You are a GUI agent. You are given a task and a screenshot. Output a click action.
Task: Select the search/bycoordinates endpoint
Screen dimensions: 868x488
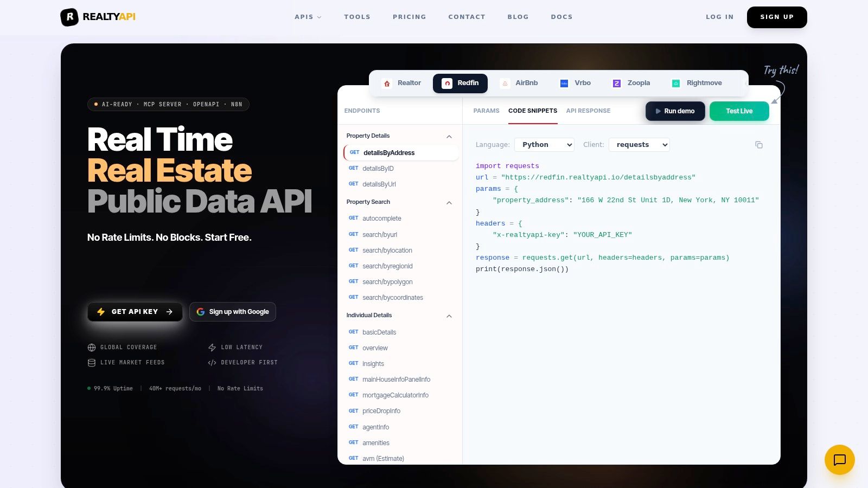coord(401,298)
